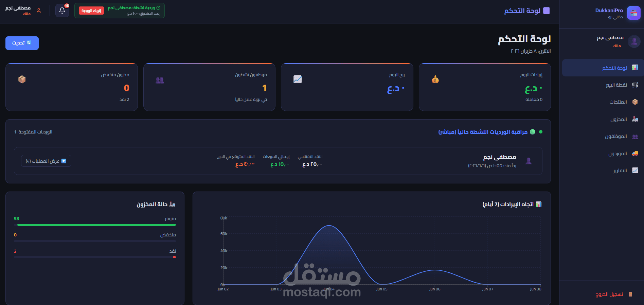Open المنتجات sidebar menu item
The width and height of the screenshot is (644, 305).
click(603, 102)
